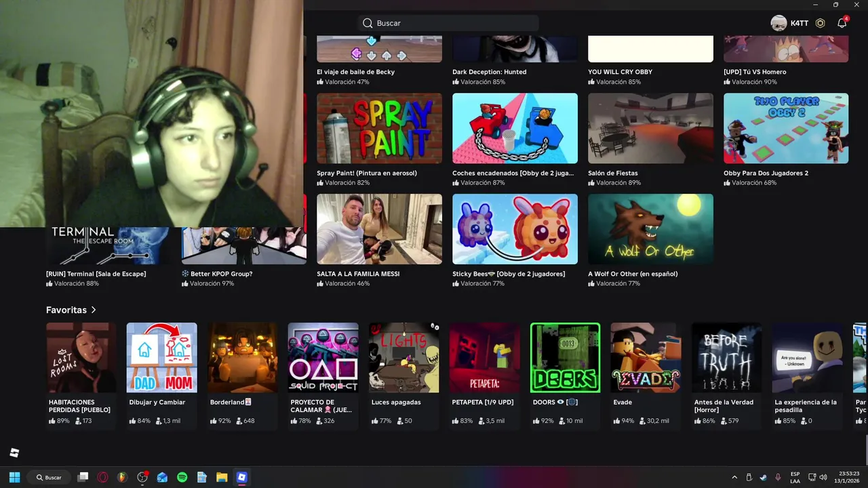Click the search magnifier icon in Roblox
This screenshot has width=868, height=488.
click(x=368, y=23)
